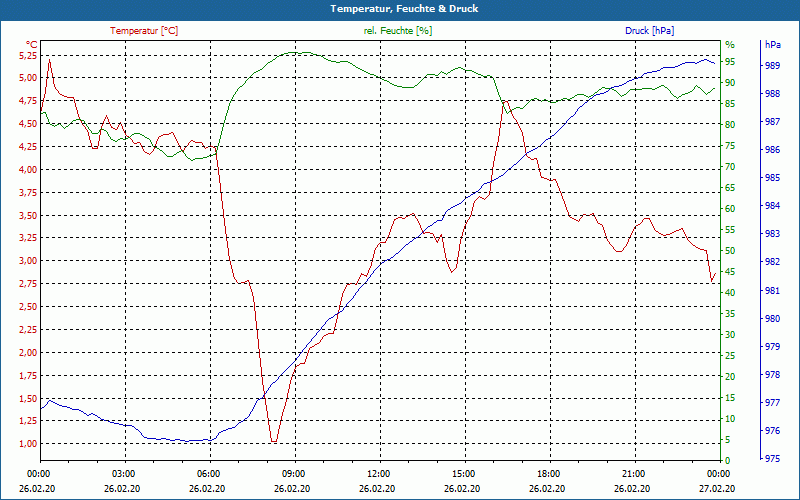The width and height of the screenshot is (800, 500).
Task: Click the '75' humidity axis value
Action: pyautogui.click(x=730, y=146)
